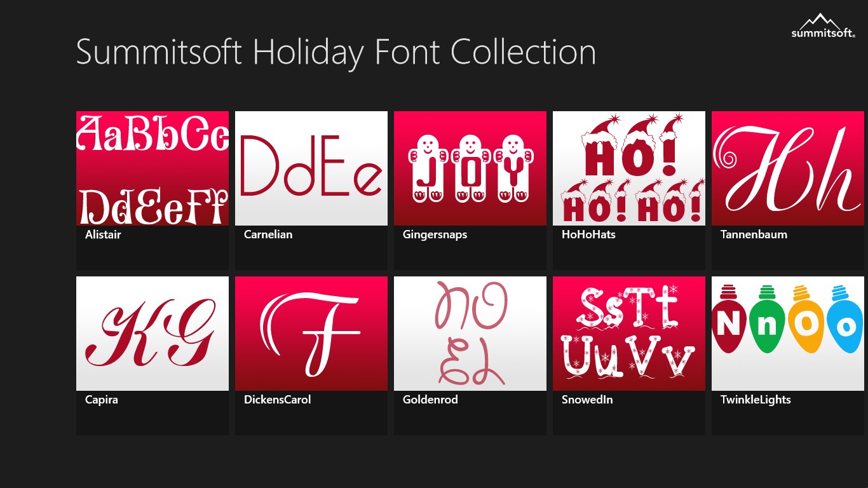Click the Summitsoft logo
The image size is (868, 488).
[824, 25]
